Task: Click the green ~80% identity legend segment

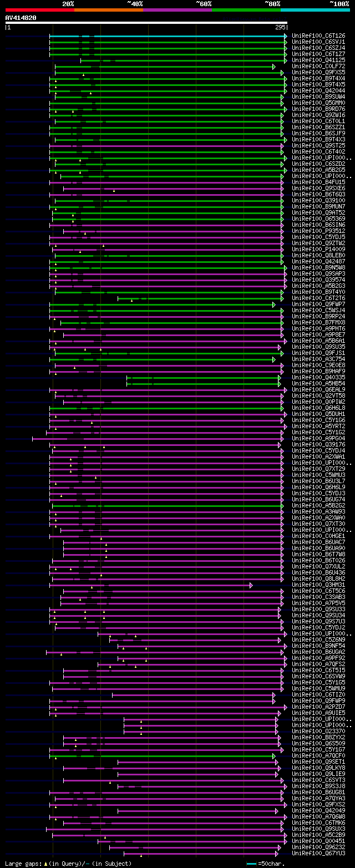Action: [x=246, y=10]
